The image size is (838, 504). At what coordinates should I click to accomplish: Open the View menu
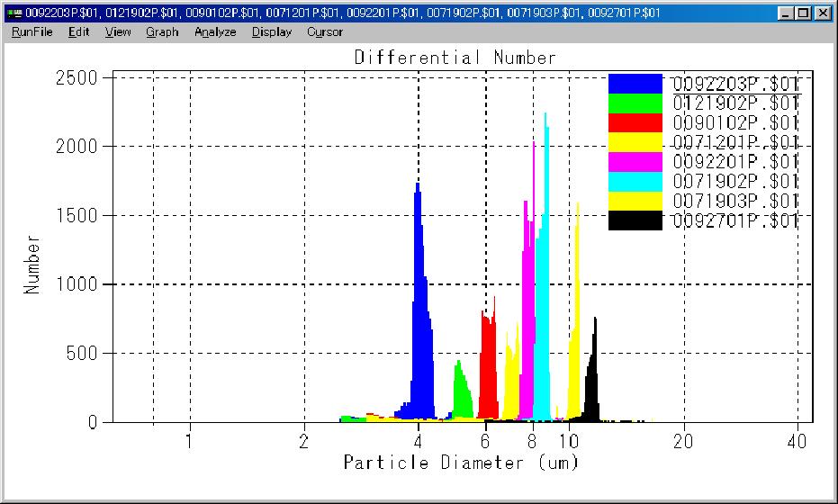click(x=118, y=32)
